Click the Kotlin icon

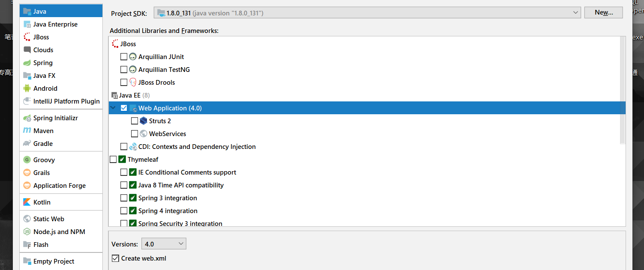coord(27,202)
